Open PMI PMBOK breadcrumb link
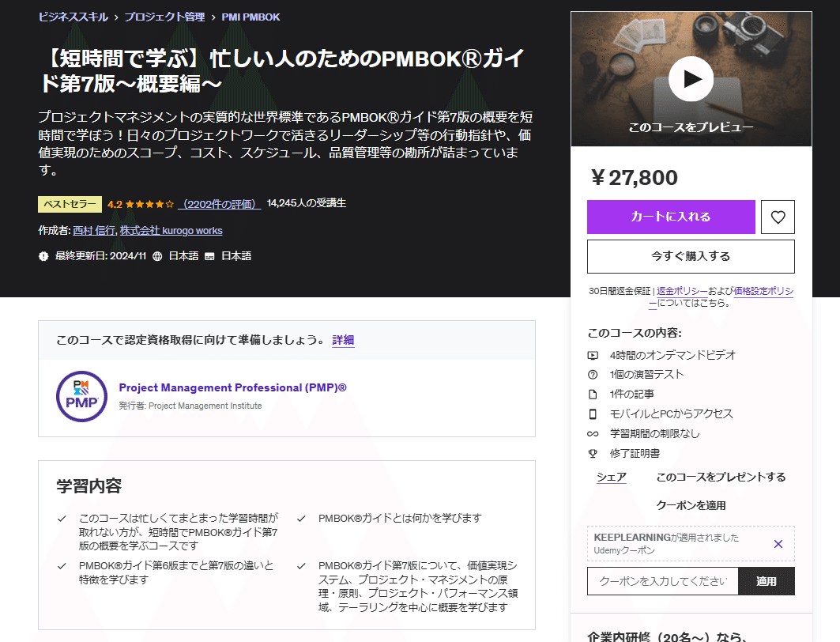 (x=250, y=17)
